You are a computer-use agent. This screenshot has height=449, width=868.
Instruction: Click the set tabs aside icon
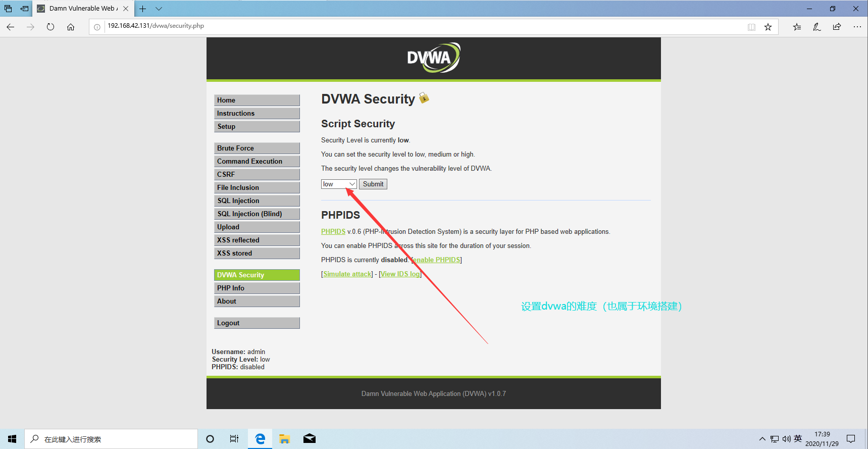24,9
